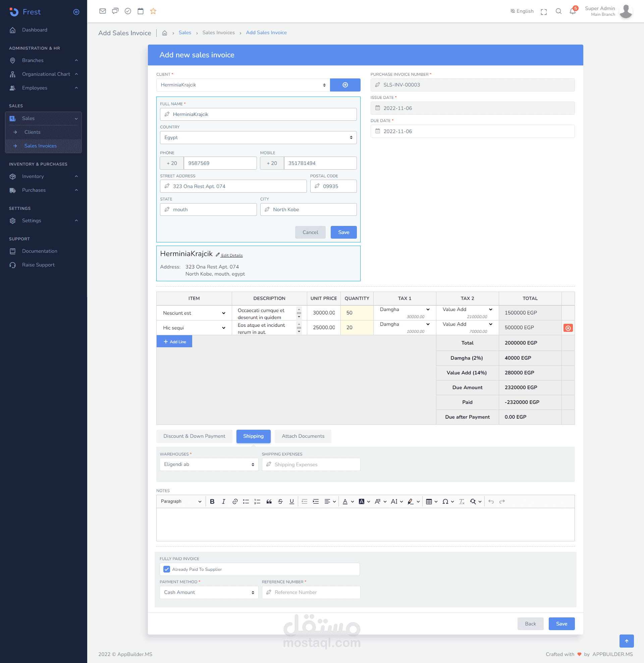
Task: Switch to Discount & Down Payment tab
Action: coord(194,436)
